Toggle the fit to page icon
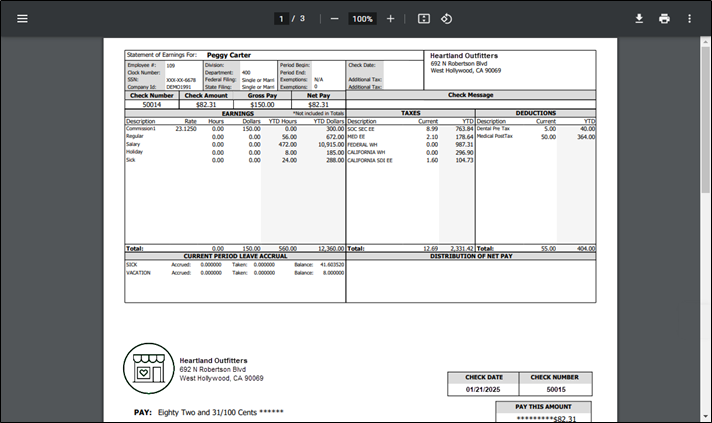 pyautogui.click(x=424, y=19)
